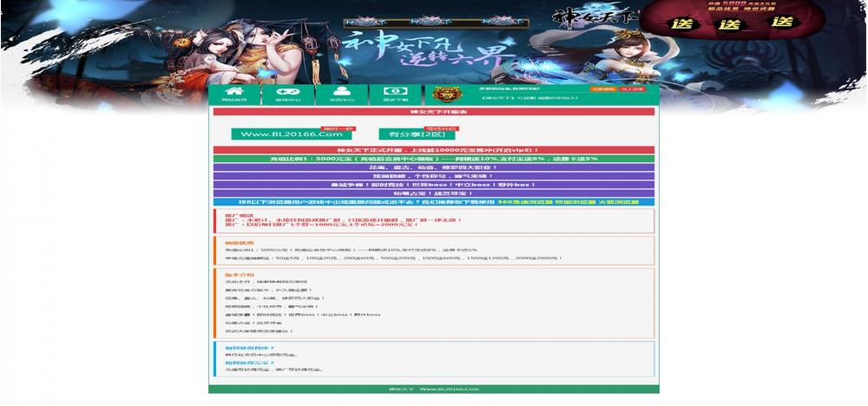The width and height of the screenshot is (868, 406).
Task: Click the orange button in navigation bar
Action: [602, 89]
